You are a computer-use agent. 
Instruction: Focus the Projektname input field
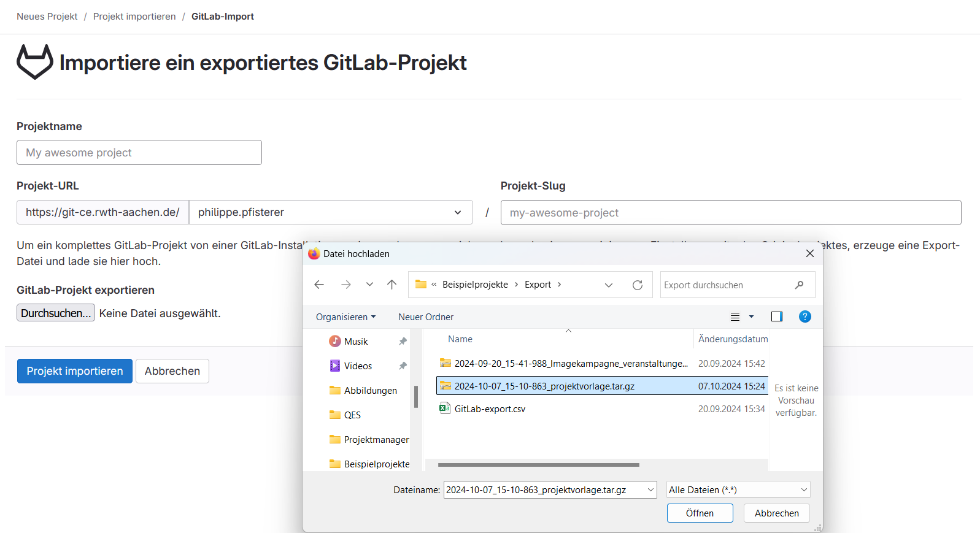click(139, 153)
